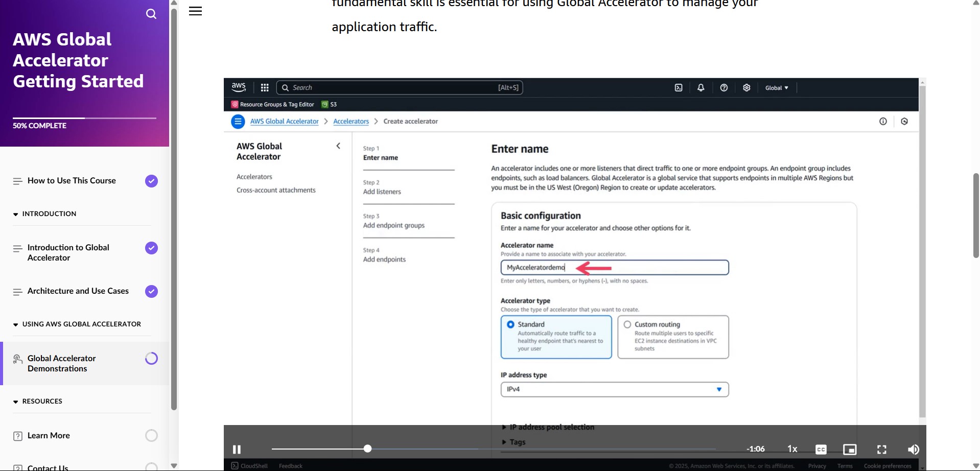Open Introduction to Global Accelerator lesson
Screen dimensions: 980x471
68,253
